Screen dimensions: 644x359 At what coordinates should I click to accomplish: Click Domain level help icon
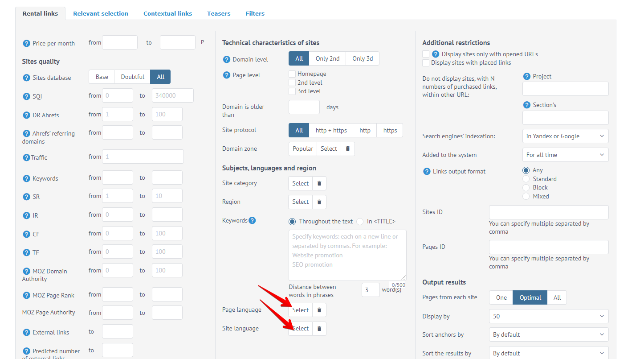(226, 59)
